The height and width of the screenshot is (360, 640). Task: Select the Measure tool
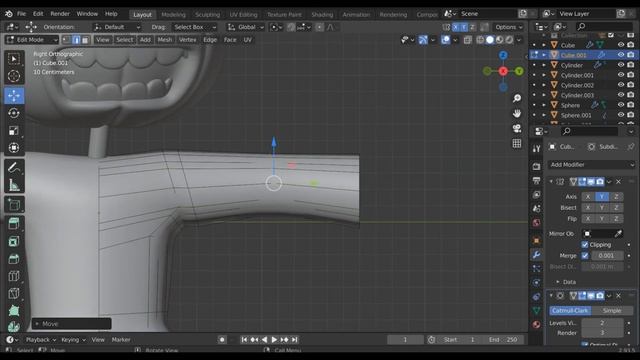click(x=14, y=185)
